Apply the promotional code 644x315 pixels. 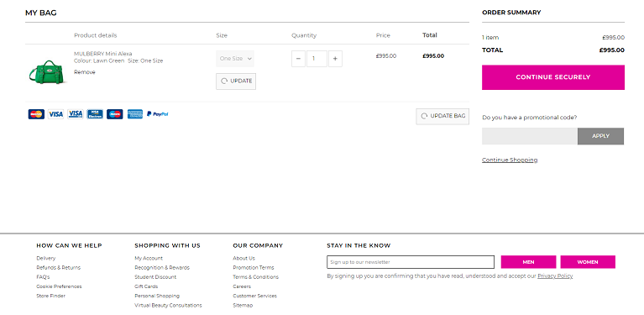(x=600, y=136)
